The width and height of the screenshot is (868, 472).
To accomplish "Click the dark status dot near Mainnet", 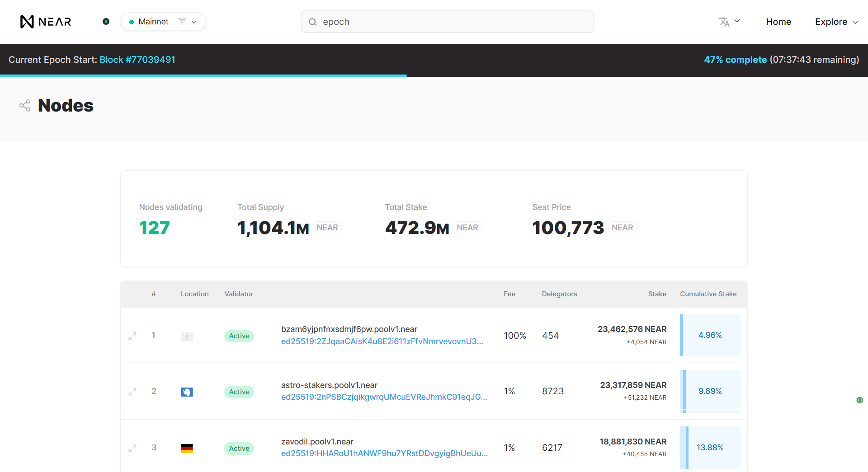I will click(106, 22).
